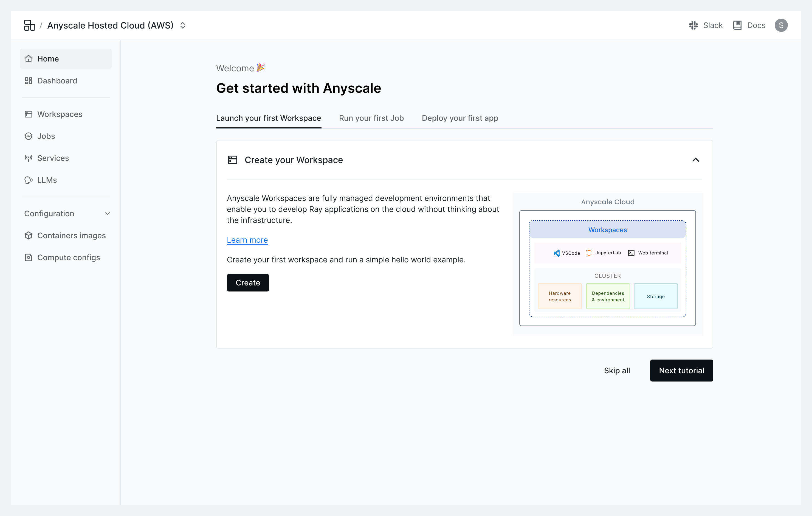Click the Workspaces icon in sidebar
This screenshot has height=516, width=812.
[x=29, y=114]
